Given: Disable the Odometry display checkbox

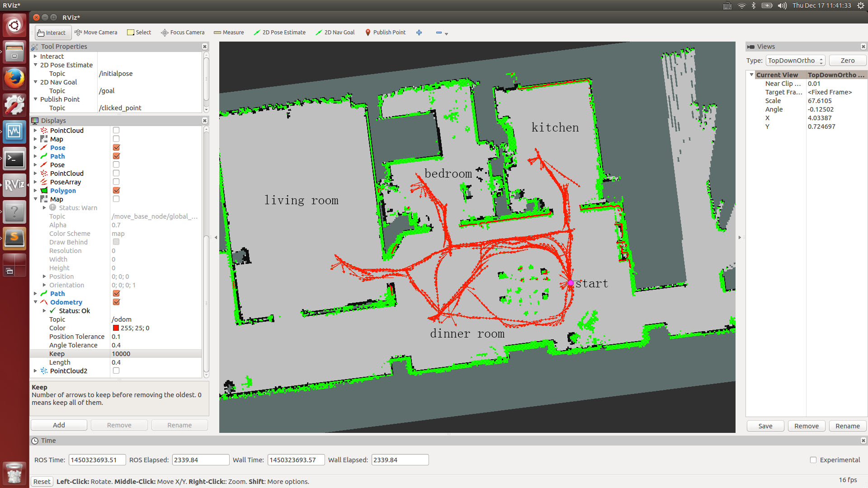Looking at the screenshot, I should [116, 302].
